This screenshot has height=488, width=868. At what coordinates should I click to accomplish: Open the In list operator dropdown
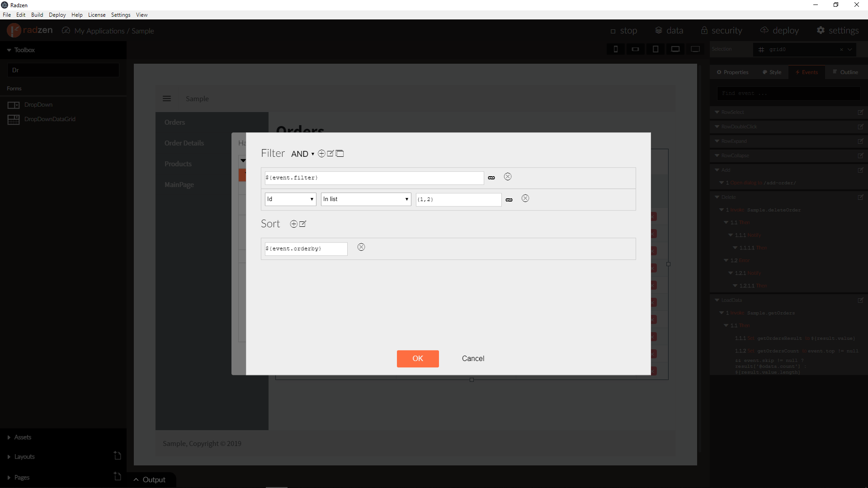[366, 199]
